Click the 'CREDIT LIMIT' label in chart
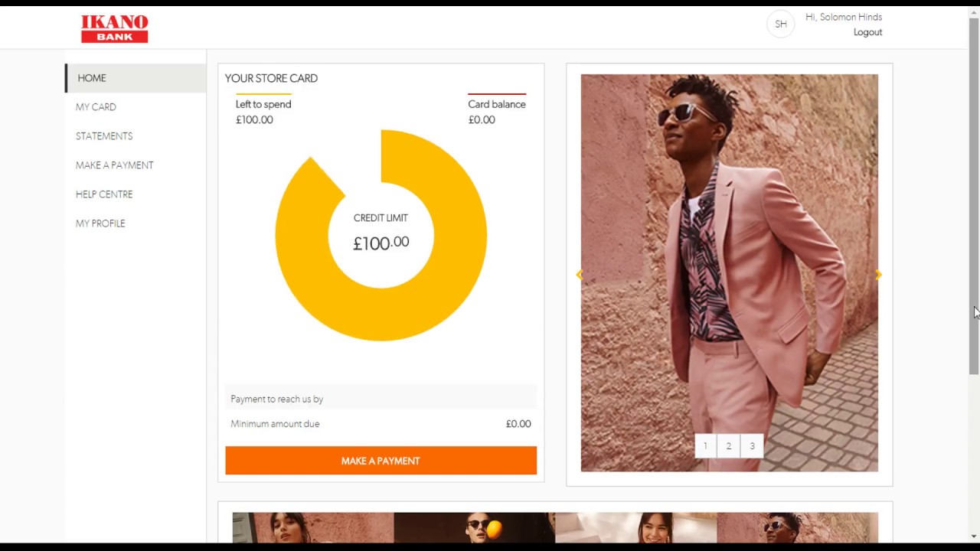Image resolution: width=980 pixels, height=551 pixels. click(x=381, y=218)
